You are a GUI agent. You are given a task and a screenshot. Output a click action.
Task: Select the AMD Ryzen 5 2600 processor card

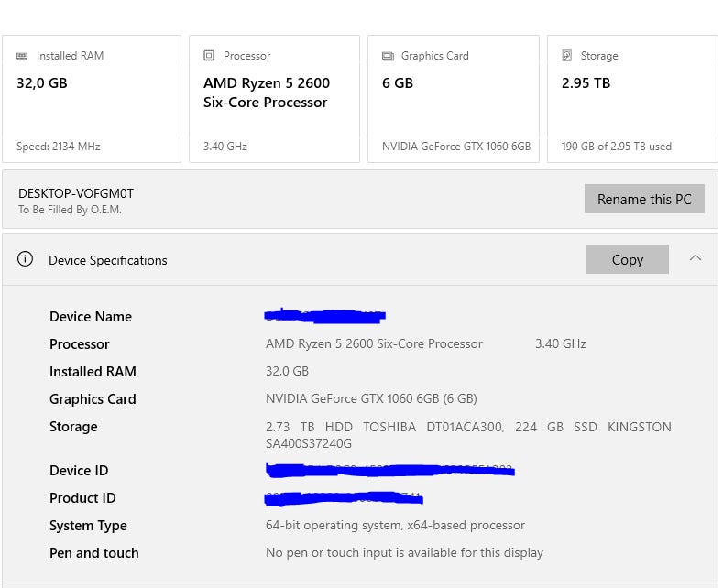click(274, 99)
